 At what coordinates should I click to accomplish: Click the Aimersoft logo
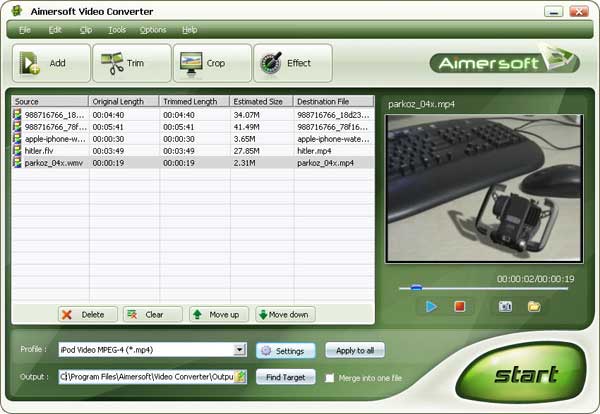(x=504, y=62)
